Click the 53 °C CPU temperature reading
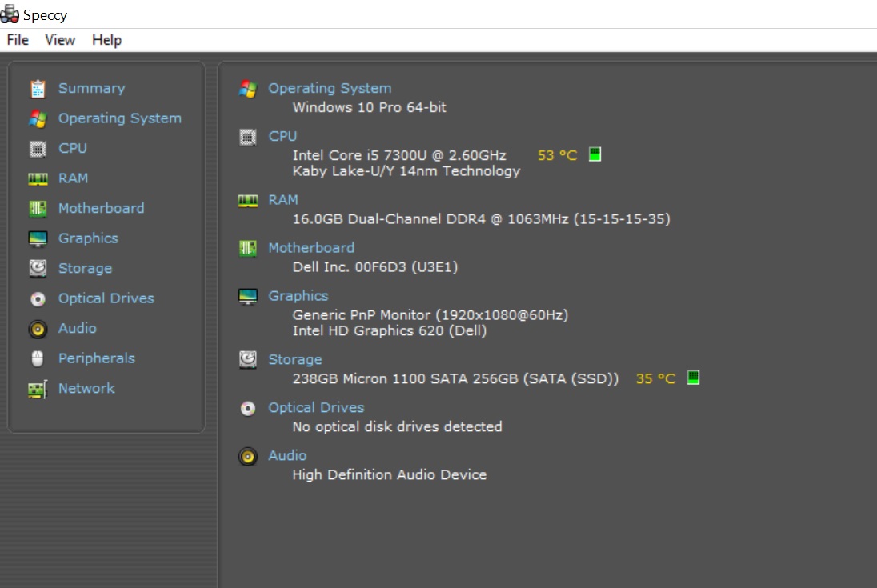Screen dimensions: 877x588 click(557, 155)
